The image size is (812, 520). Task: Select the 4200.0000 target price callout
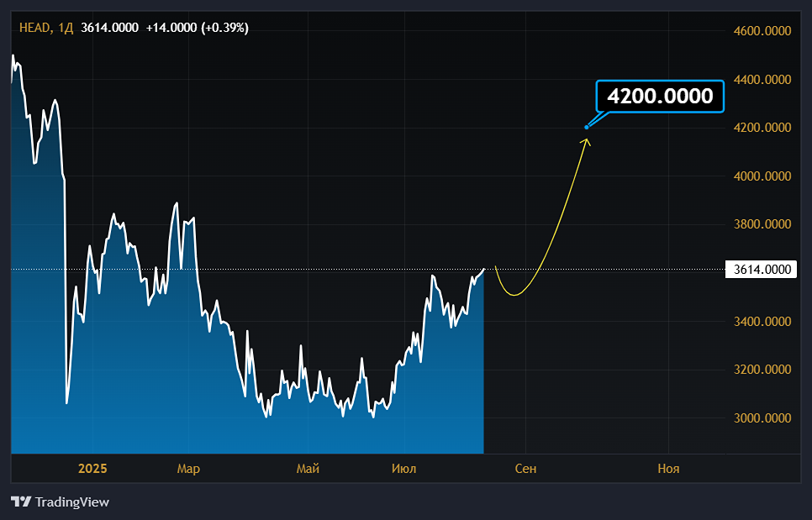660,97
